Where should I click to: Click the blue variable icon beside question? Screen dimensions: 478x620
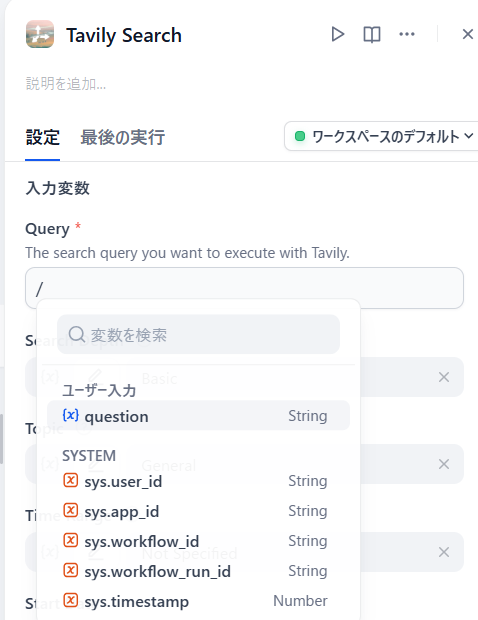[71, 415]
